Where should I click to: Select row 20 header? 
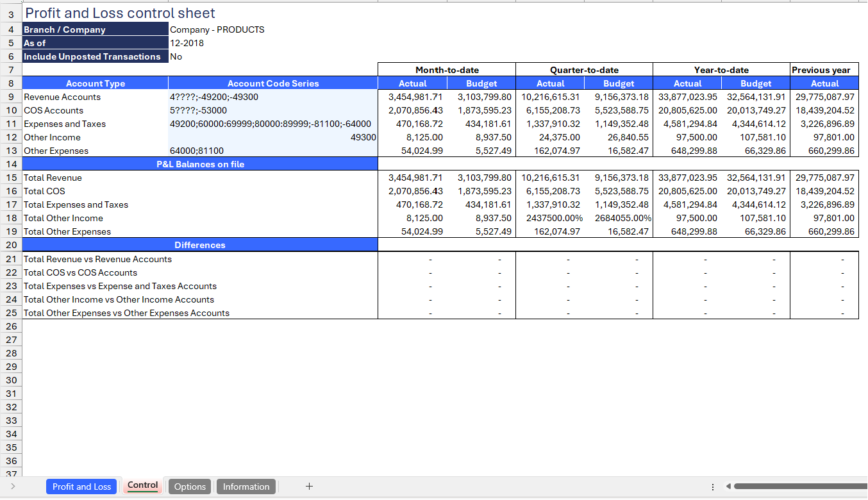[11, 245]
